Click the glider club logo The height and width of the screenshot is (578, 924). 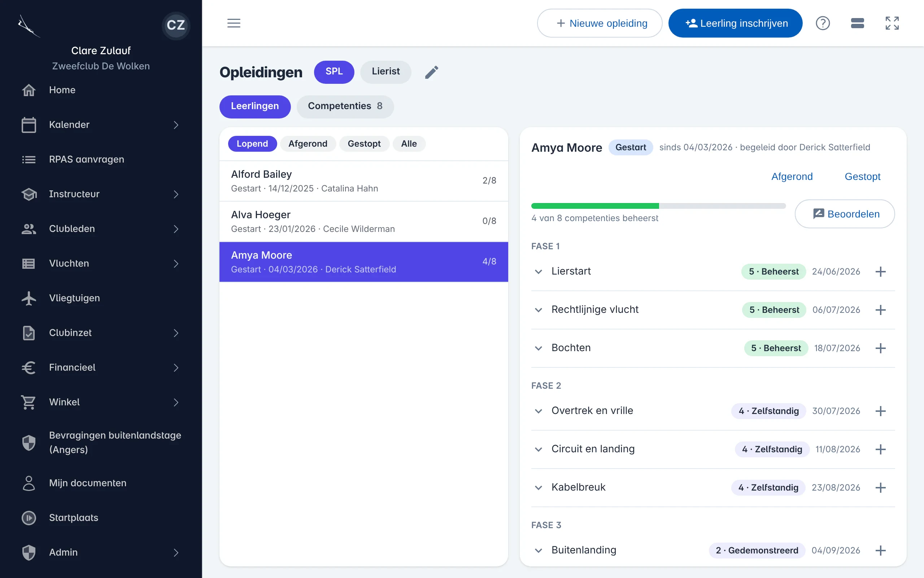29,26
